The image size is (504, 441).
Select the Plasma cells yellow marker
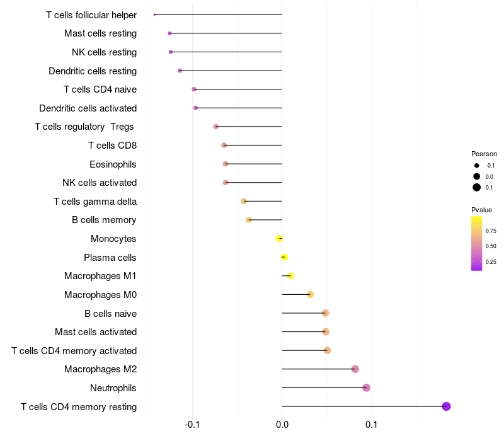[284, 257]
